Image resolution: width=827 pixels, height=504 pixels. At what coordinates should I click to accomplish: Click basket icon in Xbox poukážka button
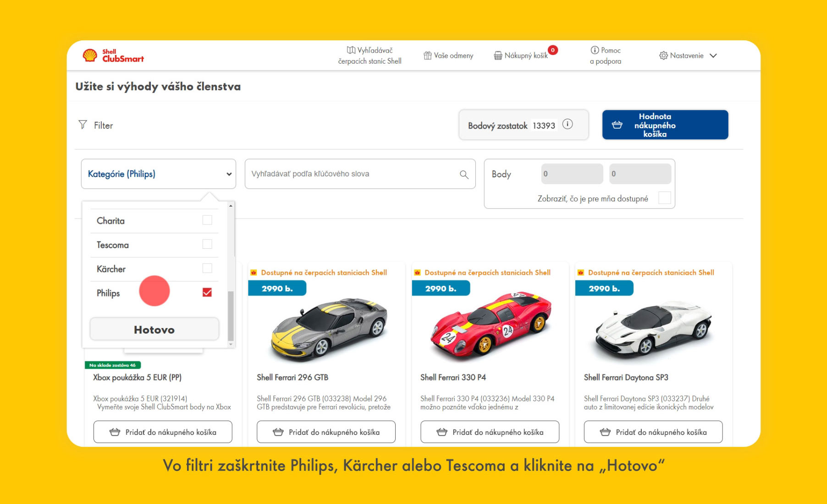(x=115, y=432)
